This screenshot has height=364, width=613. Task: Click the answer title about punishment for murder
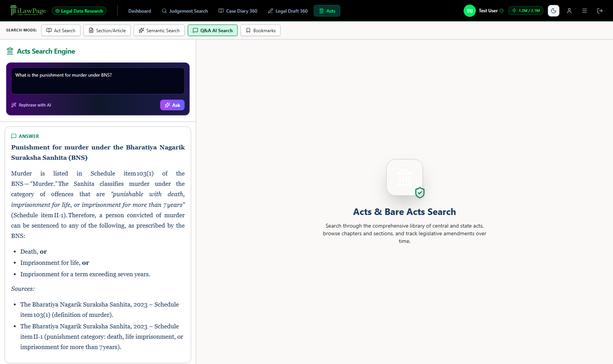[98, 152]
